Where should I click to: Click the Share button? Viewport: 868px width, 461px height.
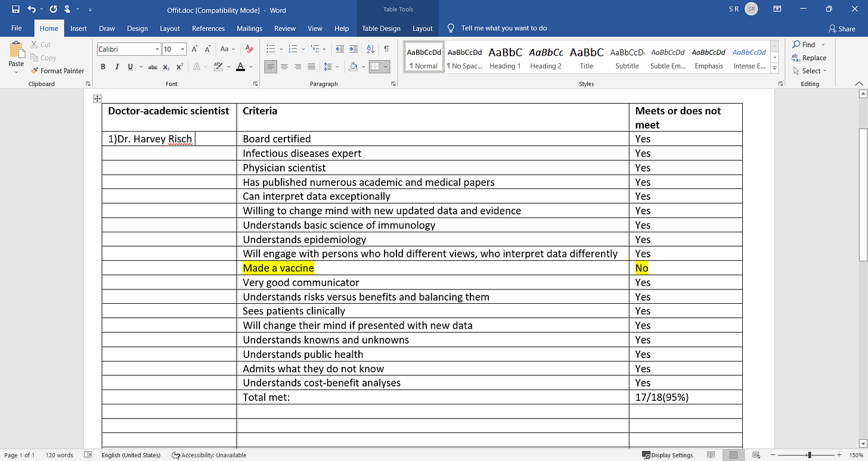click(842, 28)
